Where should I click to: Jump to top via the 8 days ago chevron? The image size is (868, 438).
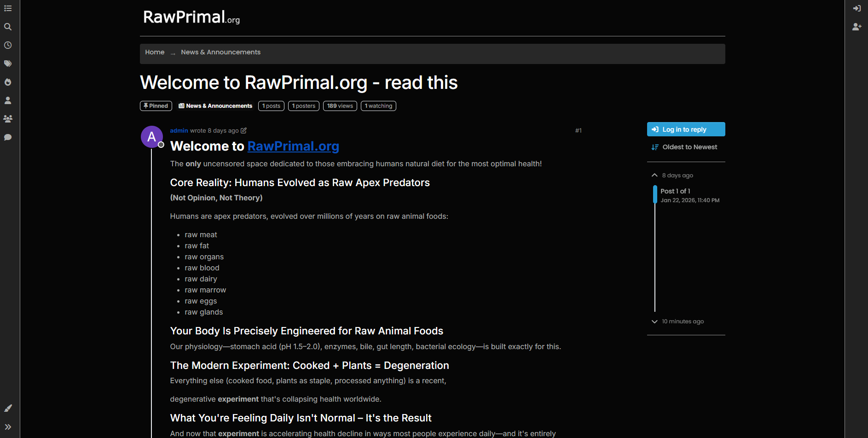tap(654, 175)
